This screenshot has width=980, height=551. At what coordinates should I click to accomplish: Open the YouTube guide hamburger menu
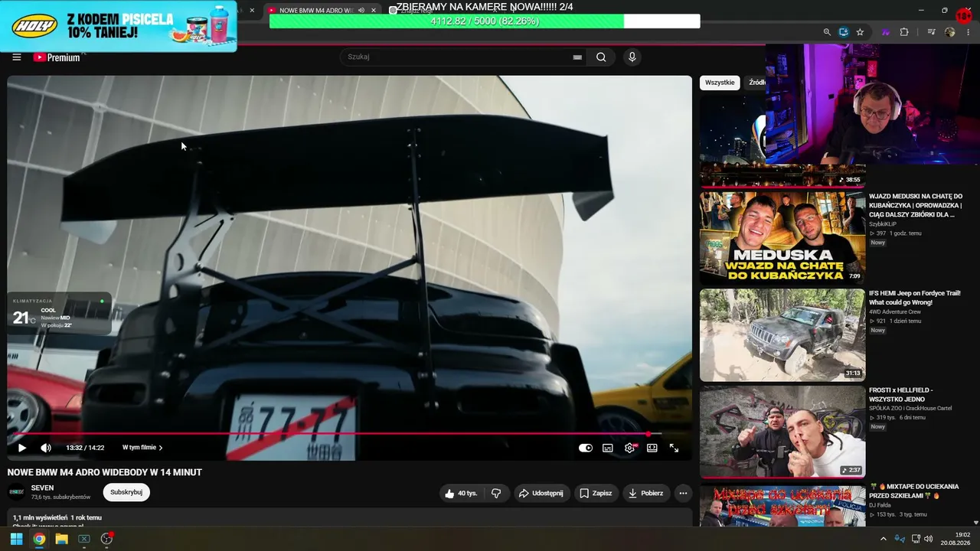17,57
